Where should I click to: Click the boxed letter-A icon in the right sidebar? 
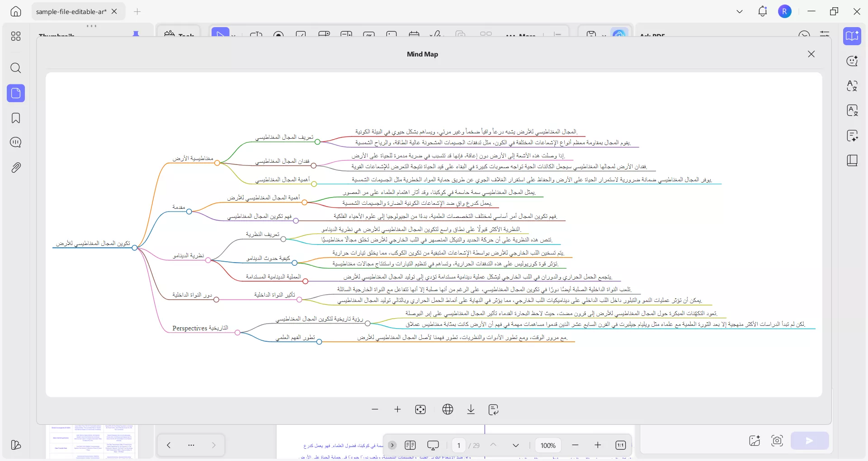852,111
